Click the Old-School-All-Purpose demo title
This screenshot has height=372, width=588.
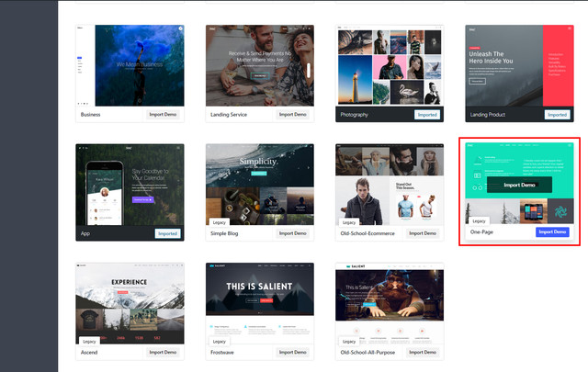(367, 352)
